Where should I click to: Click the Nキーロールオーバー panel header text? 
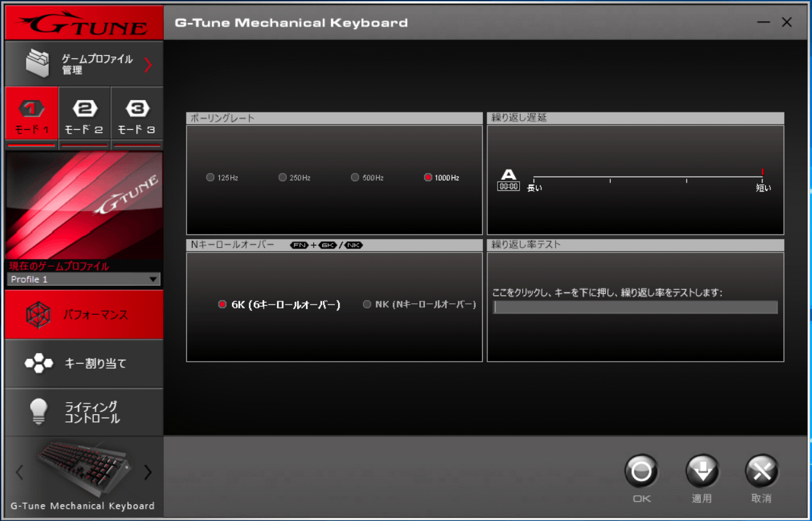(x=233, y=245)
